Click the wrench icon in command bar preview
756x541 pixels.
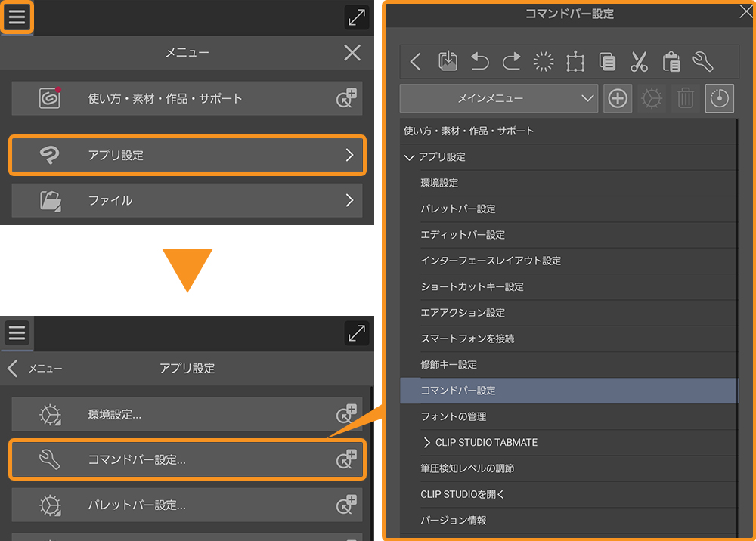(702, 62)
